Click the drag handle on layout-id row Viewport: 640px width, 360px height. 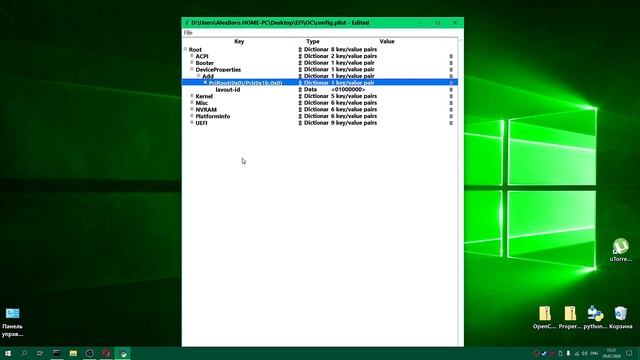pos(451,89)
